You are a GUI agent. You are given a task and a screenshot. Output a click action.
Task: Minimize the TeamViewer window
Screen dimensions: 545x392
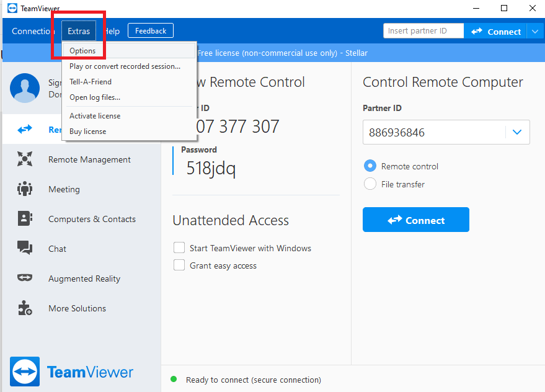pos(476,8)
